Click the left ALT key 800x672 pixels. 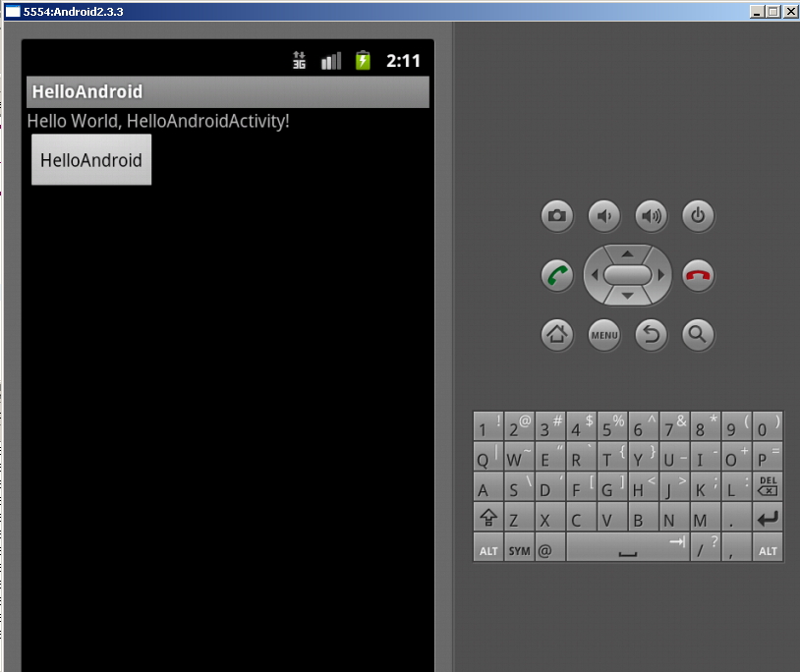pyautogui.click(x=488, y=547)
